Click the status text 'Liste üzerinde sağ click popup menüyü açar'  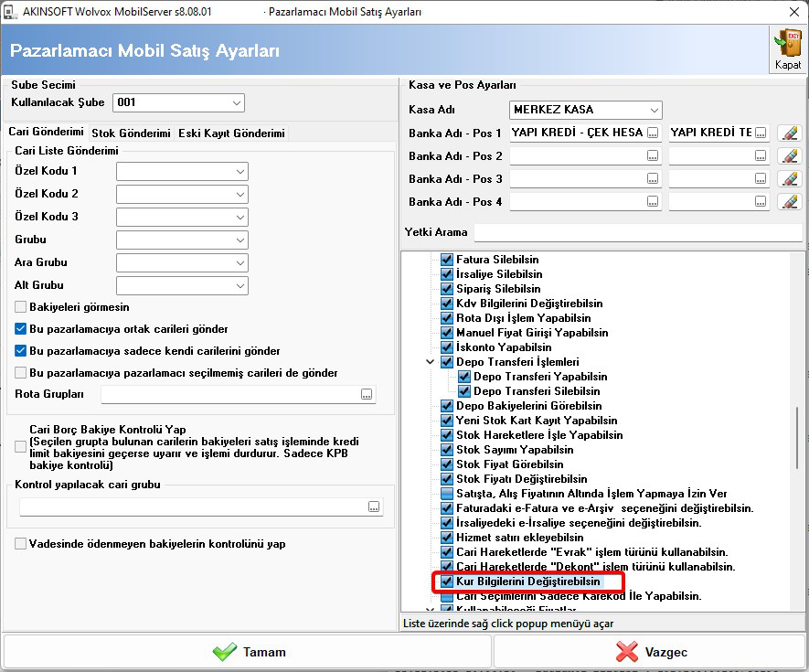tap(508, 624)
